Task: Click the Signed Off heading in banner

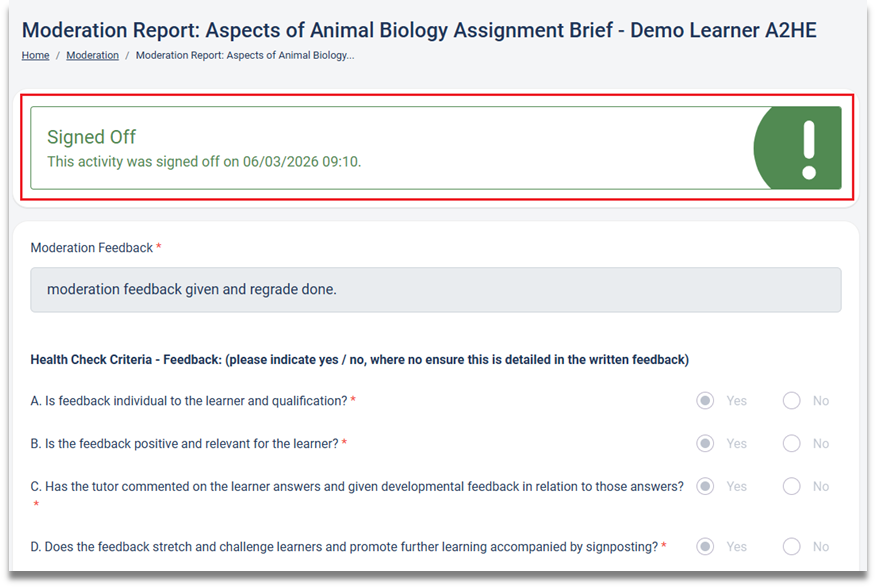Action: point(91,137)
